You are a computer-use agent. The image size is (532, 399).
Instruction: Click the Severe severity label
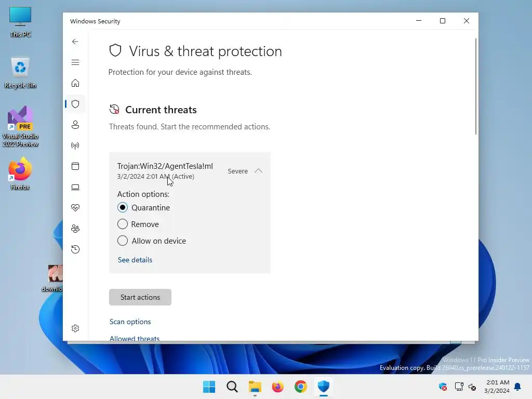click(238, 171)
